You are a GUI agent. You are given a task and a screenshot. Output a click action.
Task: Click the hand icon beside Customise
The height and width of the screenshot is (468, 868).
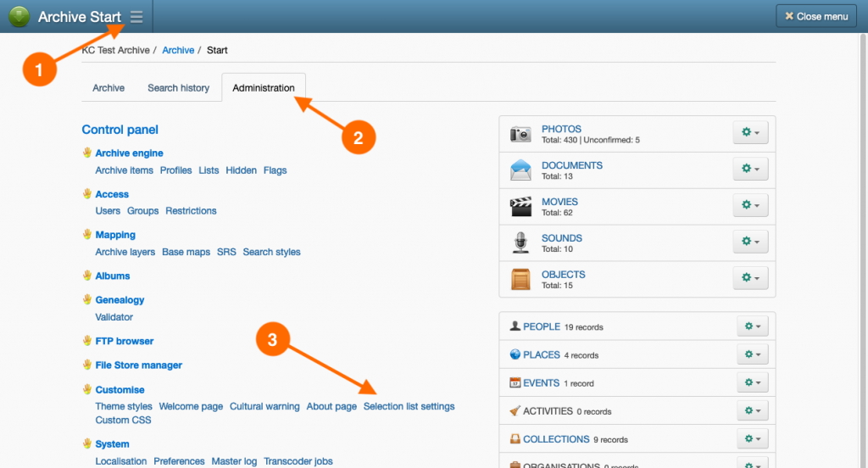(x=87, y=389)
